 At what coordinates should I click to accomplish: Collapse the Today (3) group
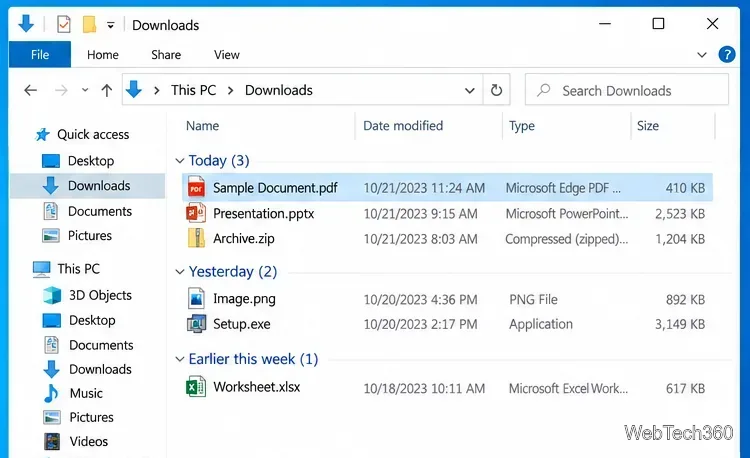click(180, 161)
